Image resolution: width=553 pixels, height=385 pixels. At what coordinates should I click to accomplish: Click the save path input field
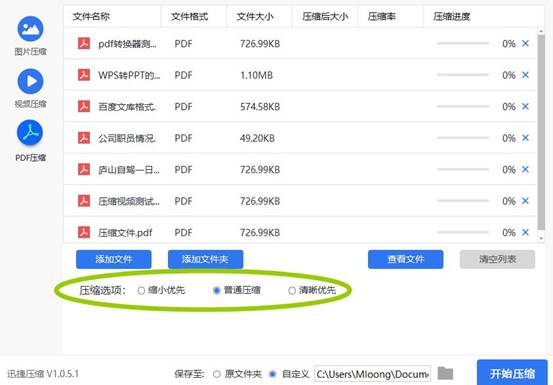pos(372,374)
